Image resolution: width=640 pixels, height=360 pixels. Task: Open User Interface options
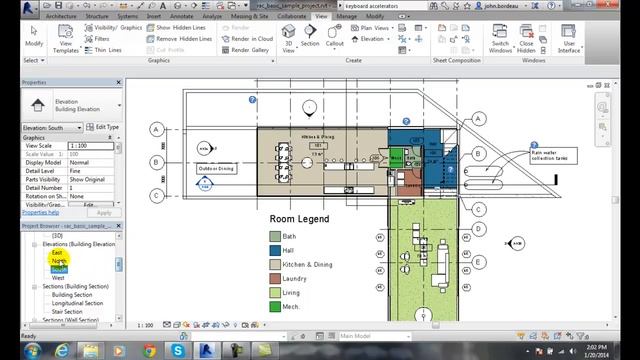[569, 39]
